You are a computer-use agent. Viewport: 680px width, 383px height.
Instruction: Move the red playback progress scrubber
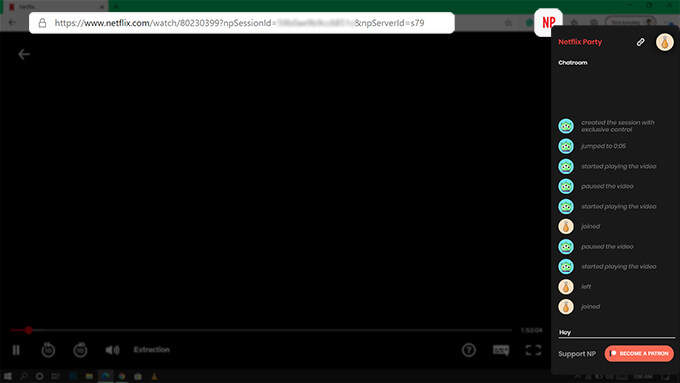(29, 330)
